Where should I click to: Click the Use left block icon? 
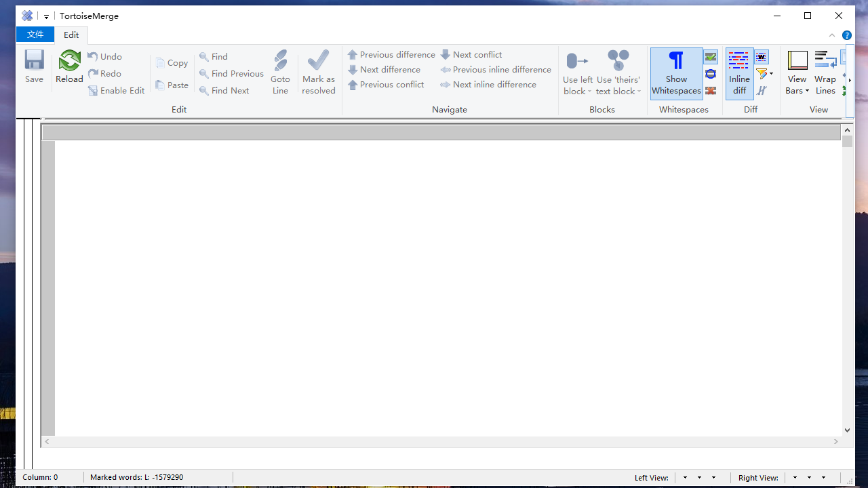tap(577, 61)
